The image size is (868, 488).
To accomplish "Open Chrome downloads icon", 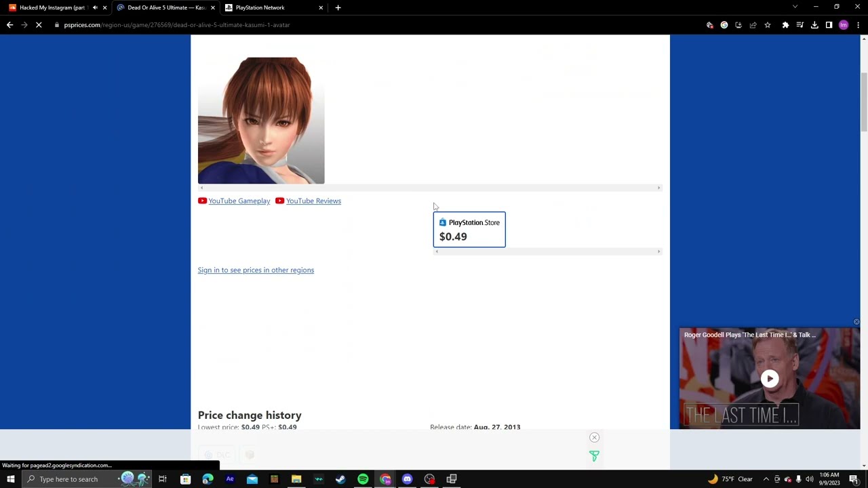I will point(814,25).
